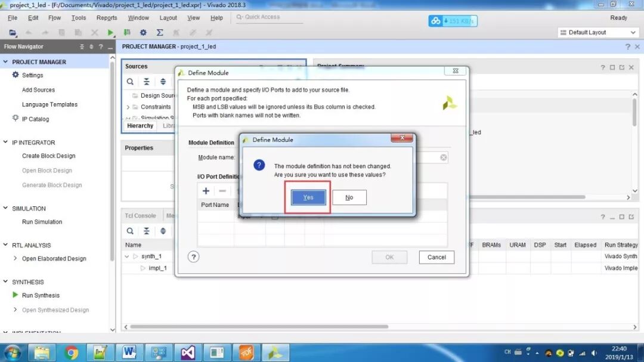This screenshot has height=362, width=644.
Task: Open Flow Navigator help icon
Action: tap(101, 47)
